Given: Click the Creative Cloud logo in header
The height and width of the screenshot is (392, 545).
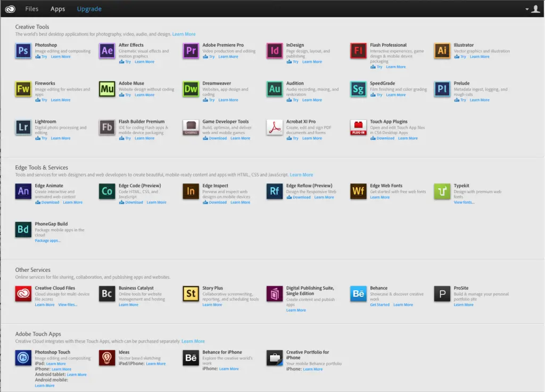Looking at the screenshot, I should coord(10,9).
